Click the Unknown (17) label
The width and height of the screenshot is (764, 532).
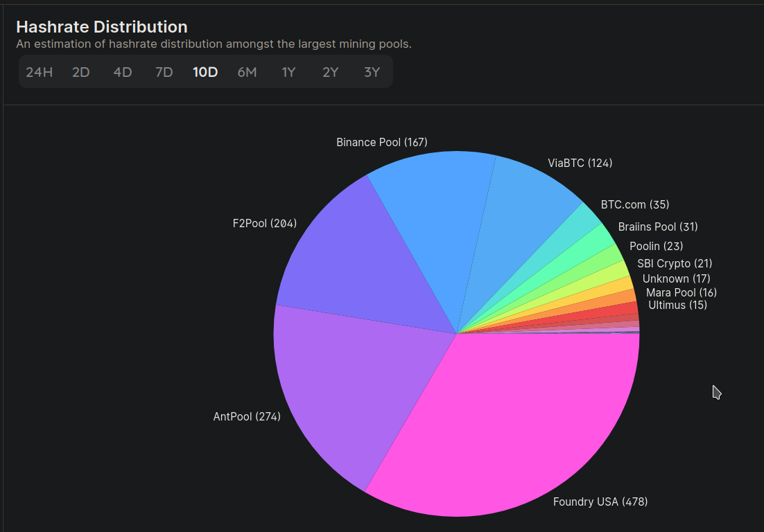[676, 279]
